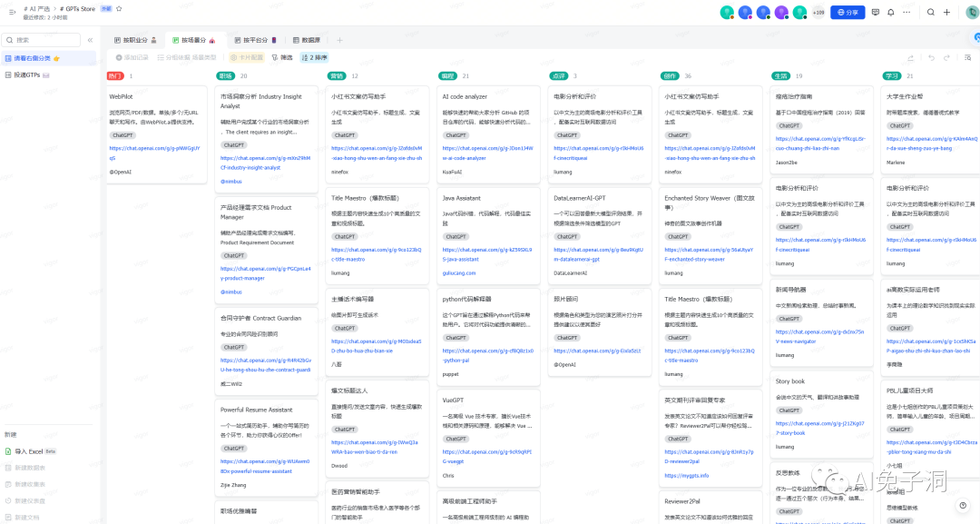Viewport: 980px width, 524px height.
Task: Click the export share arrow icon in toolbar
Action: [x=911, y=57]
